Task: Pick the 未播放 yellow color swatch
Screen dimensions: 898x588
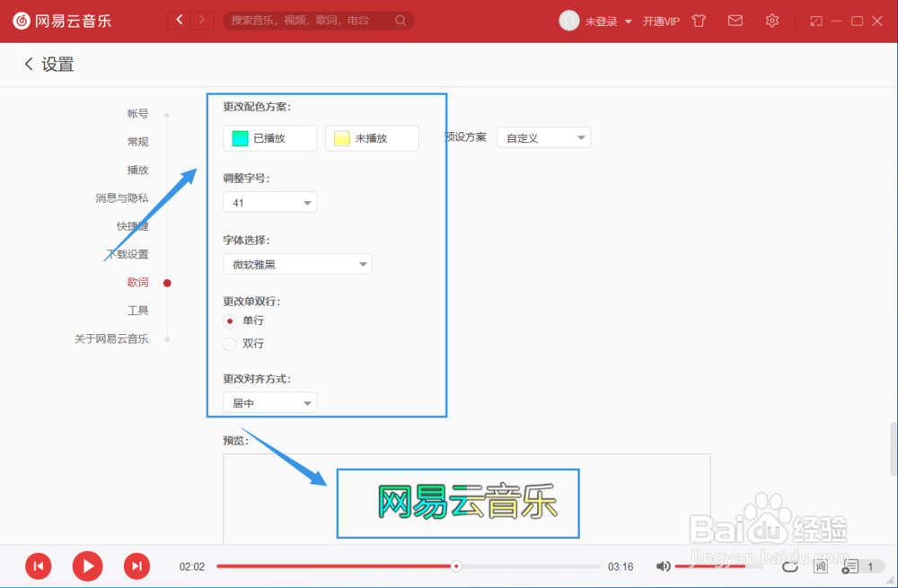Action: pos(342,138)
